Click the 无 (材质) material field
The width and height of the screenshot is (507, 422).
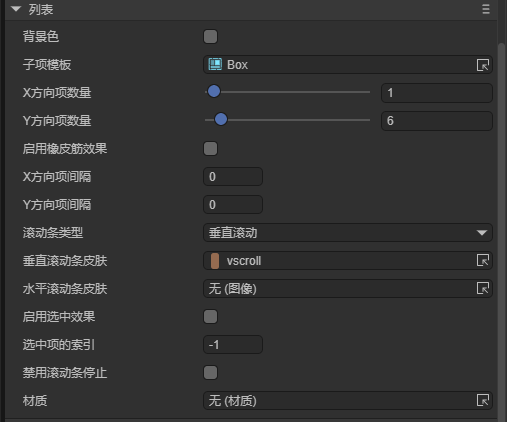(348, 401)
